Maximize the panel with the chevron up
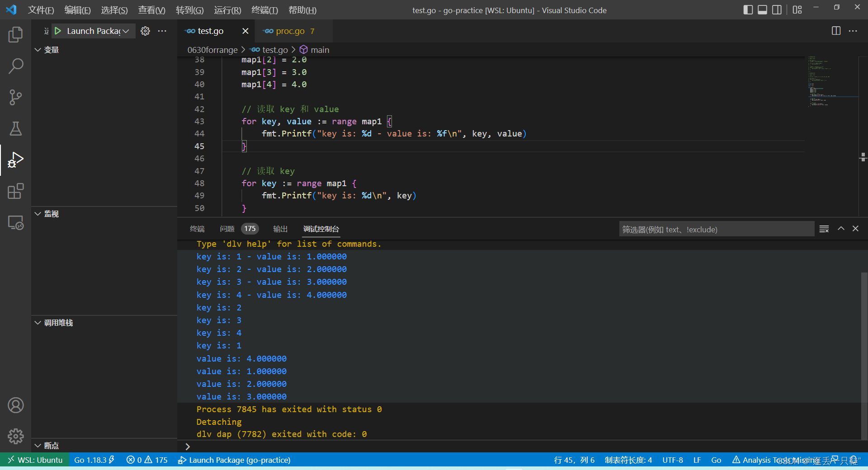The height and width of the screenshot is (470, 868). (x=841, y=229)
